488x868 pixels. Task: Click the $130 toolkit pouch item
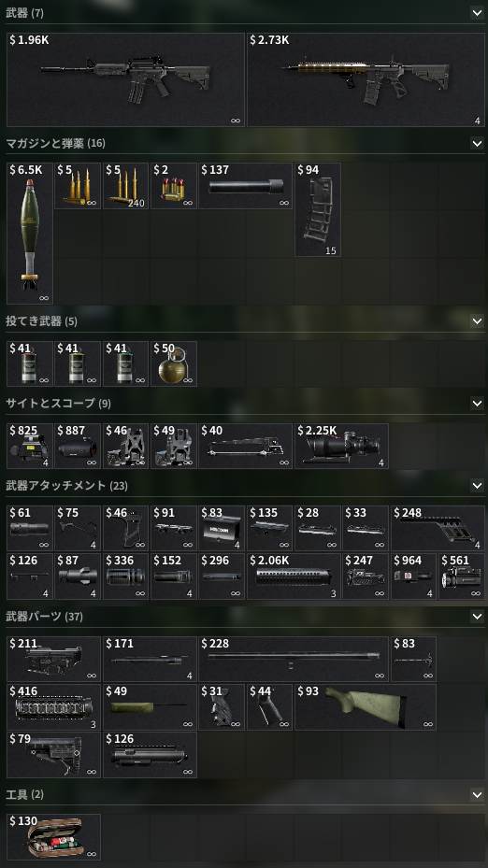click(53, 837)
